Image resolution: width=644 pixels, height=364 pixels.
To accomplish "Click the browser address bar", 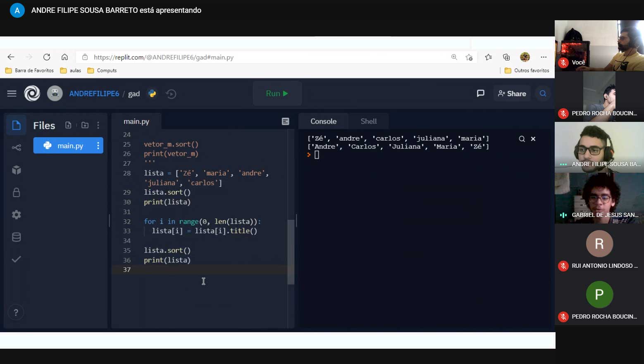I will click(x=265, y=57).
